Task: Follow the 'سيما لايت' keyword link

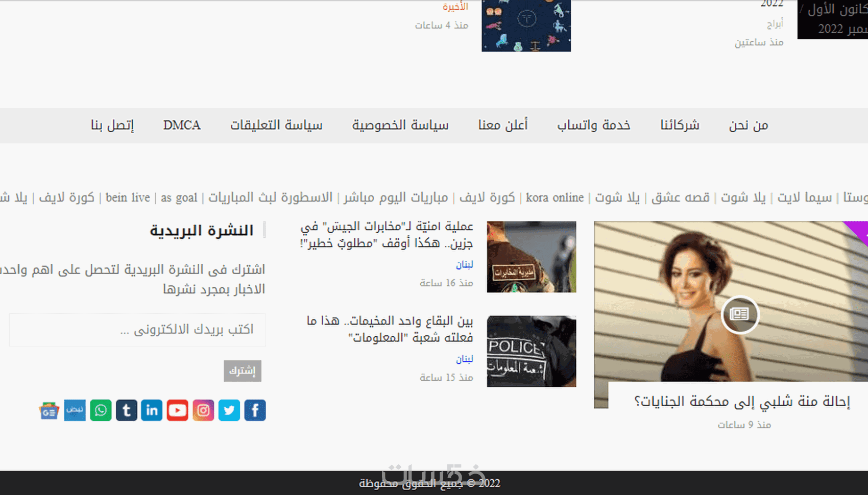Action: [805, 197]
